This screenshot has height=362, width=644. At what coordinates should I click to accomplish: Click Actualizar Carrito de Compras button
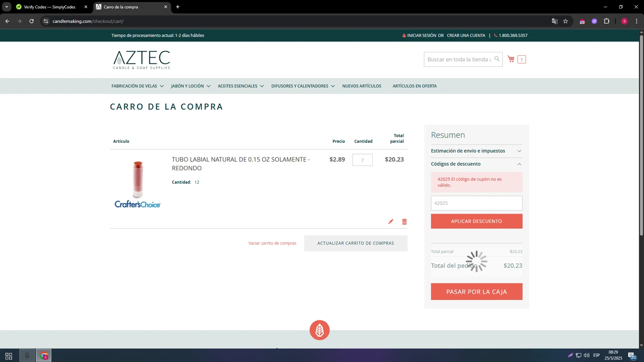(355, 243)
